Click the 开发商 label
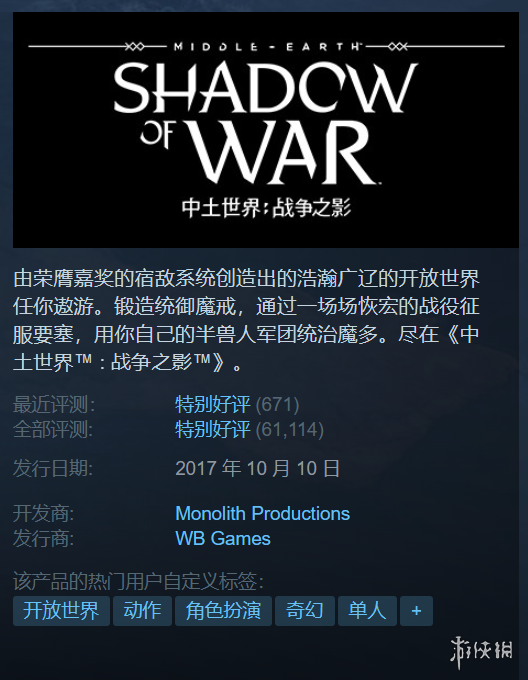Screen dimensions: 528x680 pyautogui.click(x=43, y=513)
